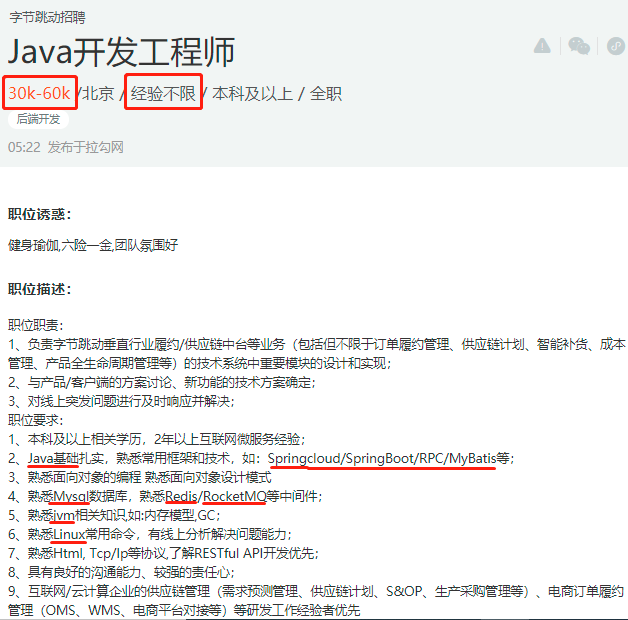Click the Springcloud/SpringBoot/RPC/MyBatis text
628x620 pixels.
point(382,458)
